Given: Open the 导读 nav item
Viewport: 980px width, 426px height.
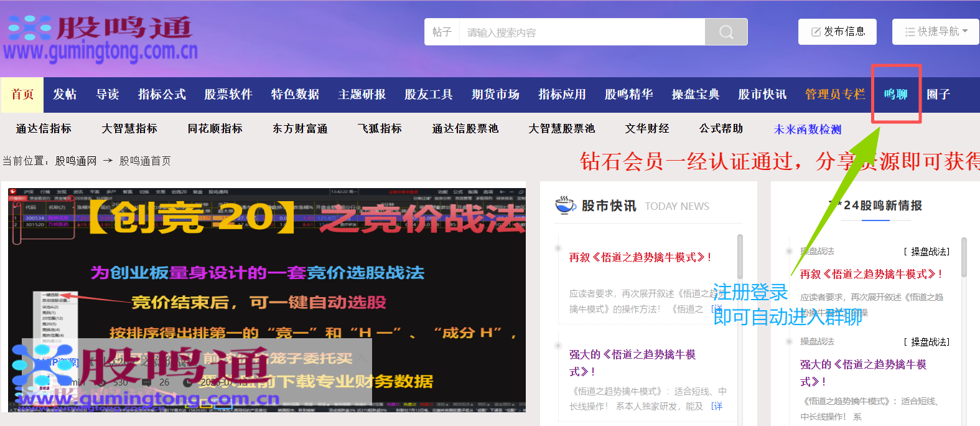Looking at the screenshot, I should pos(108,95).
